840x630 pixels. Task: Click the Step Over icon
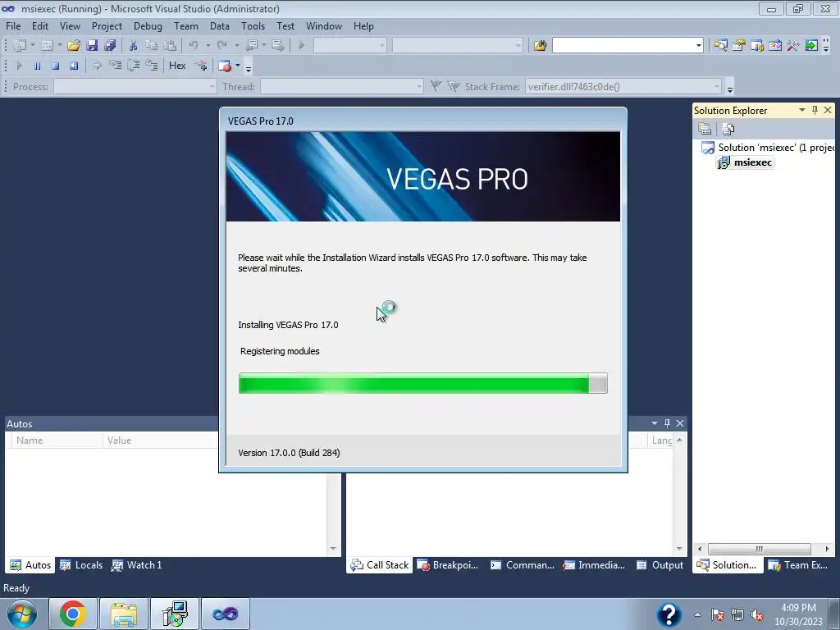[x=134, y=66]
